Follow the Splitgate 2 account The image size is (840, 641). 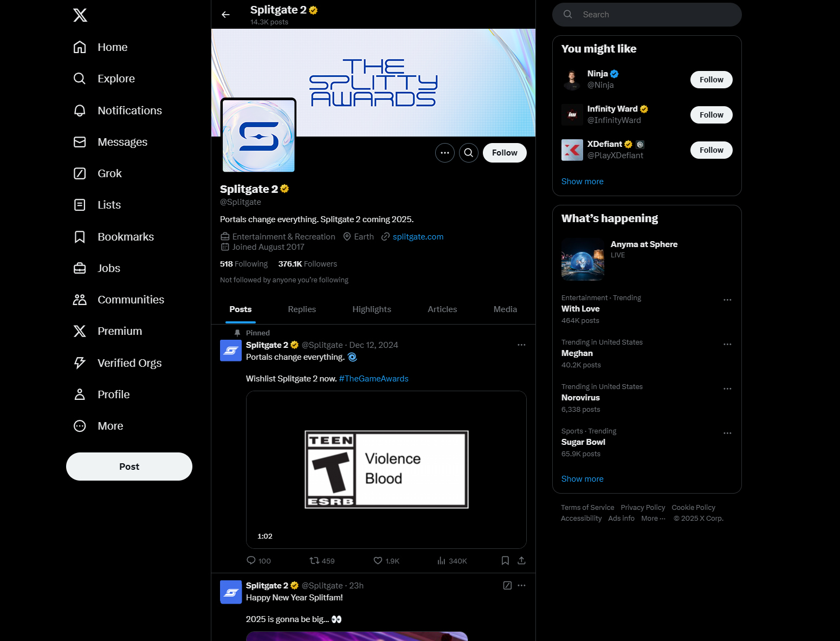[x=505, y=153]
